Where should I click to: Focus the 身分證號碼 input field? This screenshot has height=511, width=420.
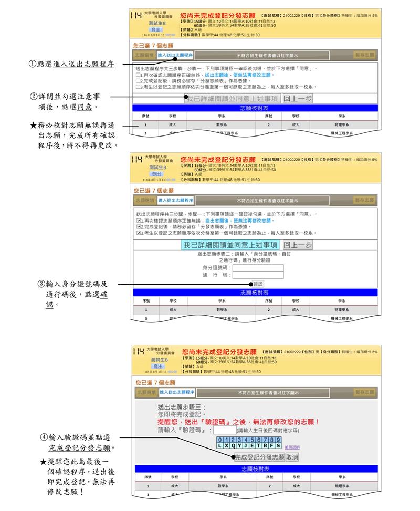pyautogui.click(x=258, y=268)
